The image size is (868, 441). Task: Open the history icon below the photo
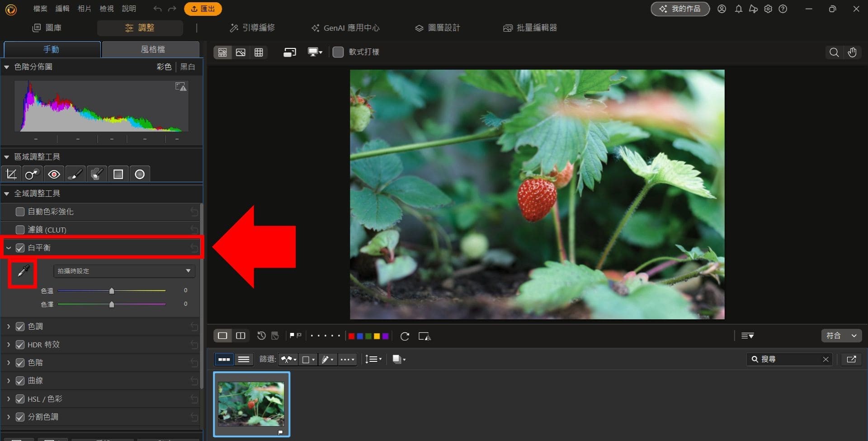(x=261, y=336)
